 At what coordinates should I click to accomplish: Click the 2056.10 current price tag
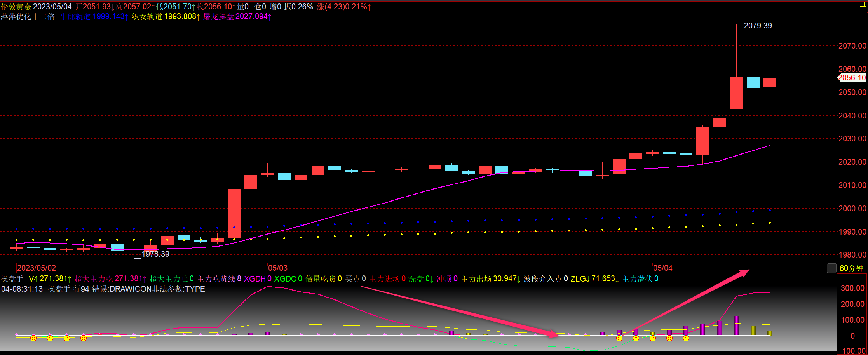(852, 78)
